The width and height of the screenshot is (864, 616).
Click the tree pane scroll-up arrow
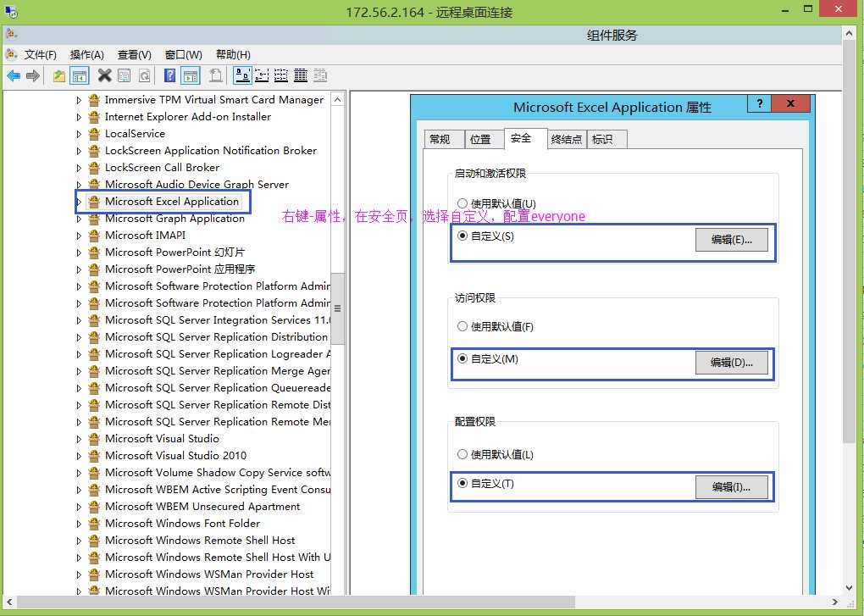coord(338,100)
